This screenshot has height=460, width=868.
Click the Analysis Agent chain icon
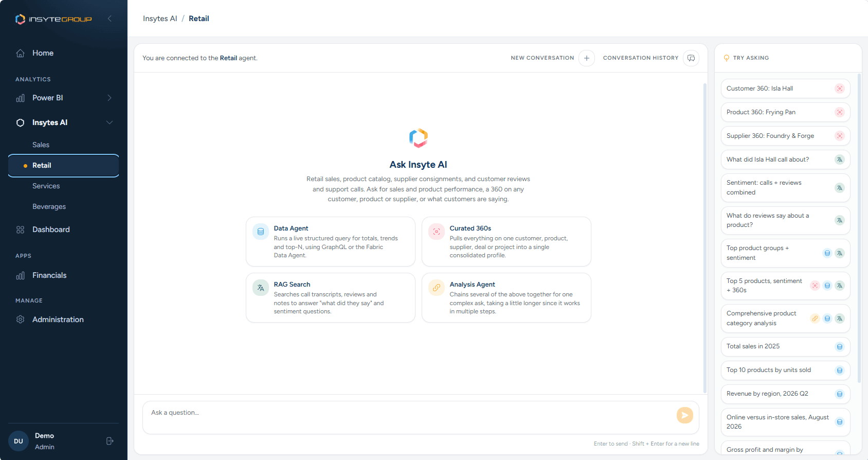point(437,288)
